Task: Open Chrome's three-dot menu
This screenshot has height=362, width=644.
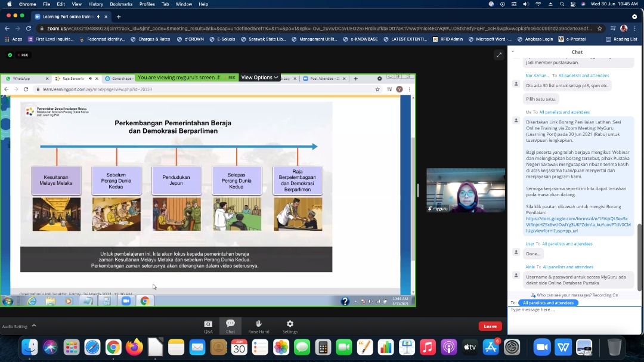Action: [635, 29]
